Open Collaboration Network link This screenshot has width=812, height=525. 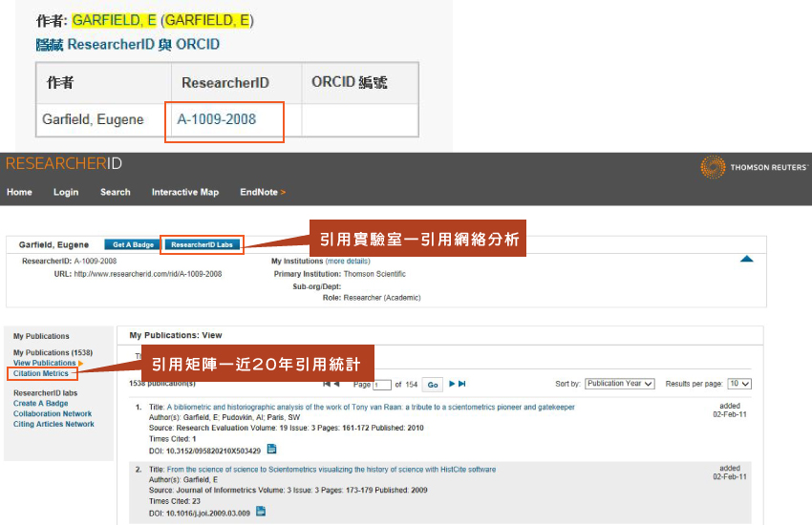(53, 413)
